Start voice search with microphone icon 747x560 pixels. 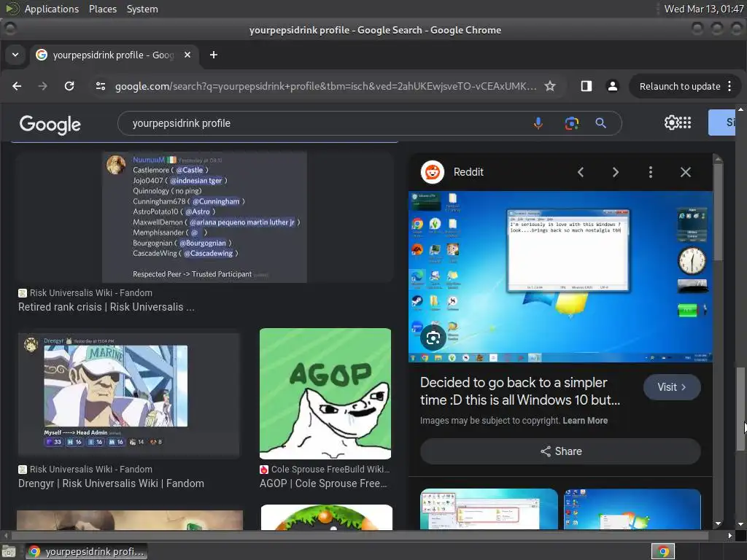pyautogui.click(x=538, y=123)
